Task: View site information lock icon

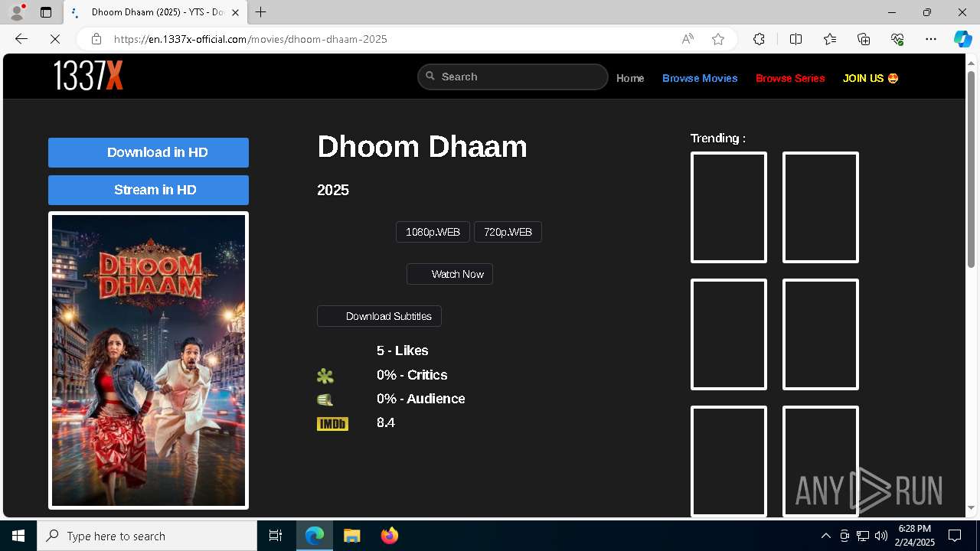Action: tap(96, 39)
